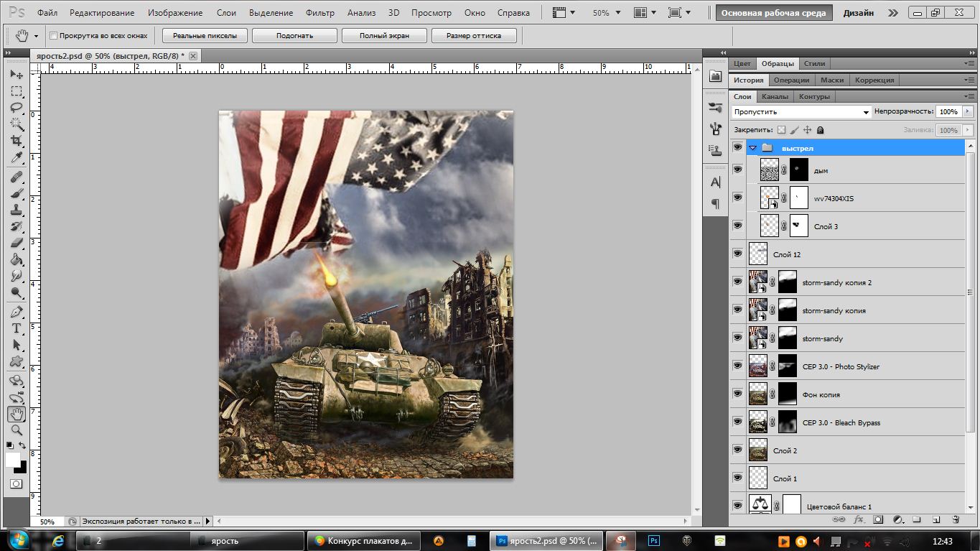The width and height of the screenshot is (980, 551).
Task: Select the Lasso tool
Action: (17, 108)
